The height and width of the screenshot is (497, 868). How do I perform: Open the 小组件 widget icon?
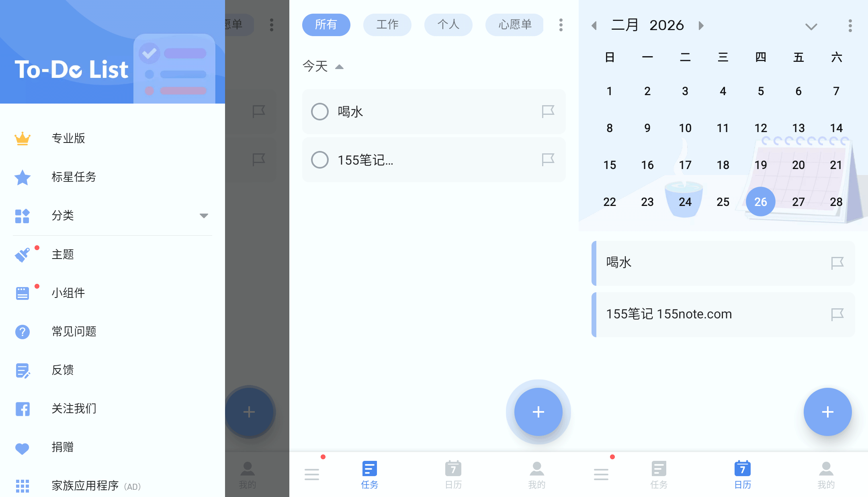pyautogui.click(x=23, y=293)
